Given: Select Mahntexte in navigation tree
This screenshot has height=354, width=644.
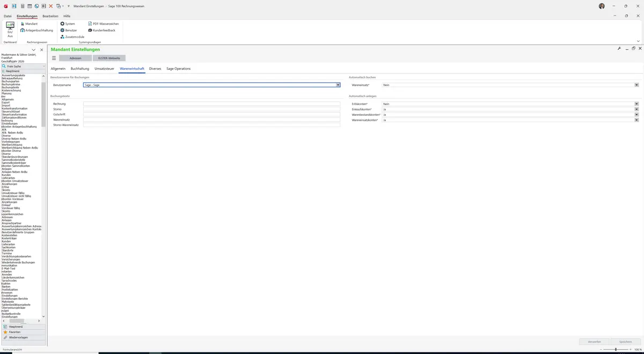Looking at the screenshot, I should (8, 301).
